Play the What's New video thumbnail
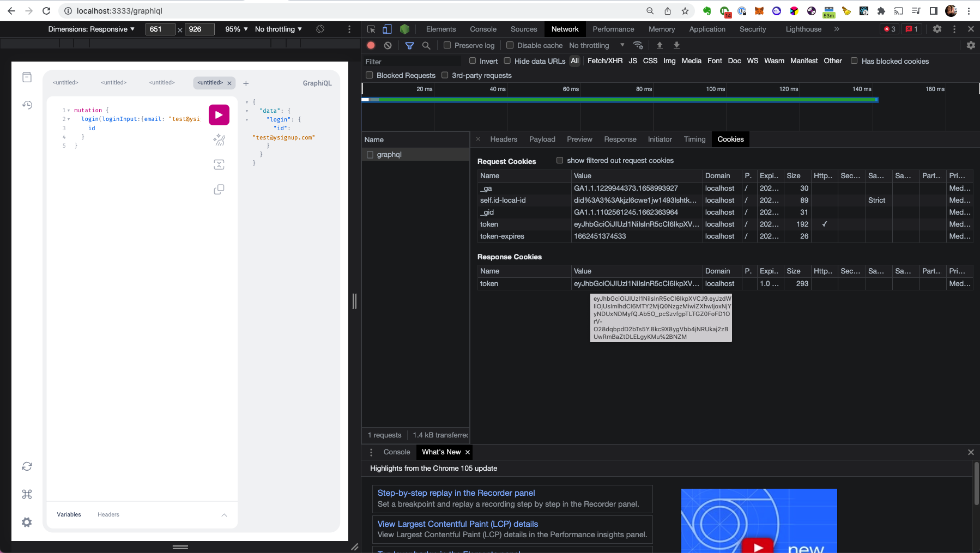980x553 pixels. point(759,546)
